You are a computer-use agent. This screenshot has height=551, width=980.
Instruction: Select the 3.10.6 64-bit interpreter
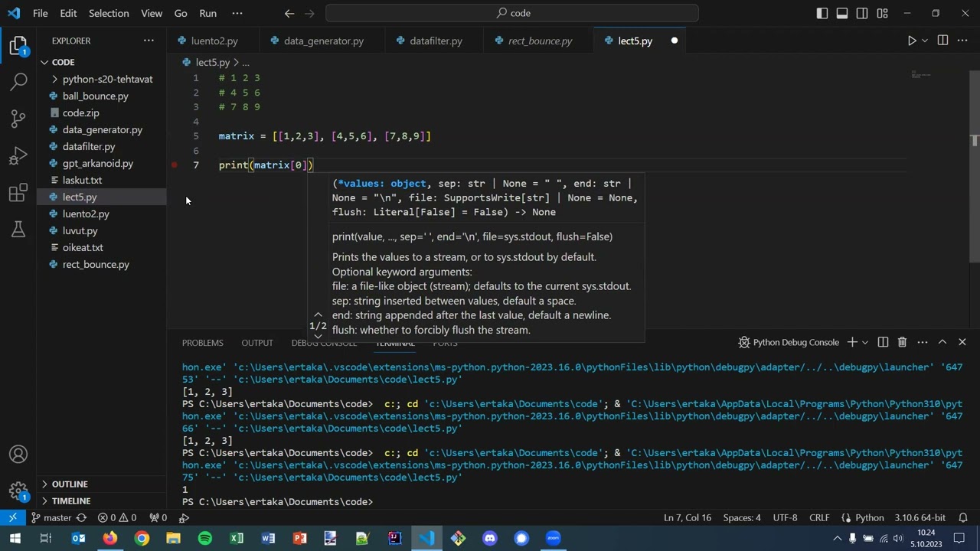click(x=920, y=518)
